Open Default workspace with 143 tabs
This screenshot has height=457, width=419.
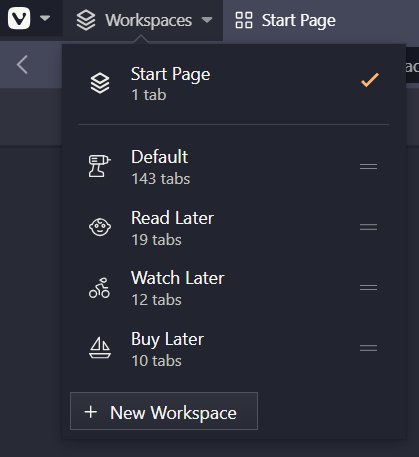point(233,167)
